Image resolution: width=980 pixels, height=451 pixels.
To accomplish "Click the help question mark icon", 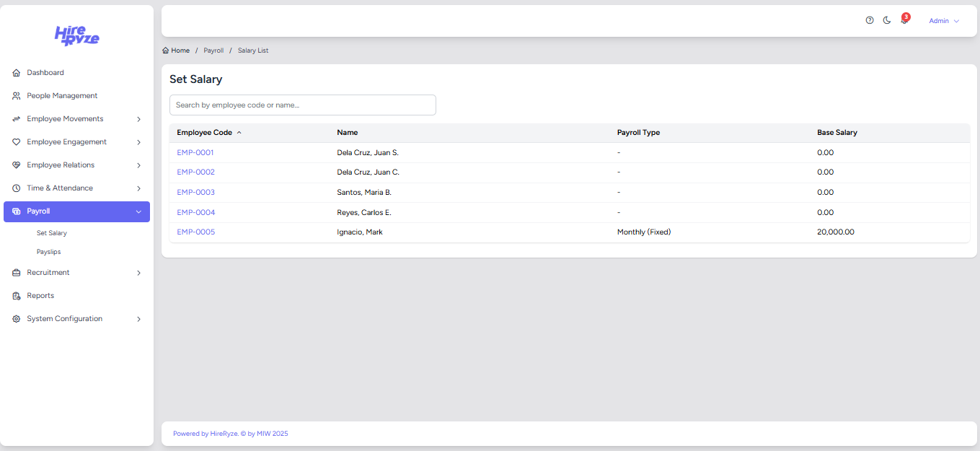I will click(x=870, y=20).
